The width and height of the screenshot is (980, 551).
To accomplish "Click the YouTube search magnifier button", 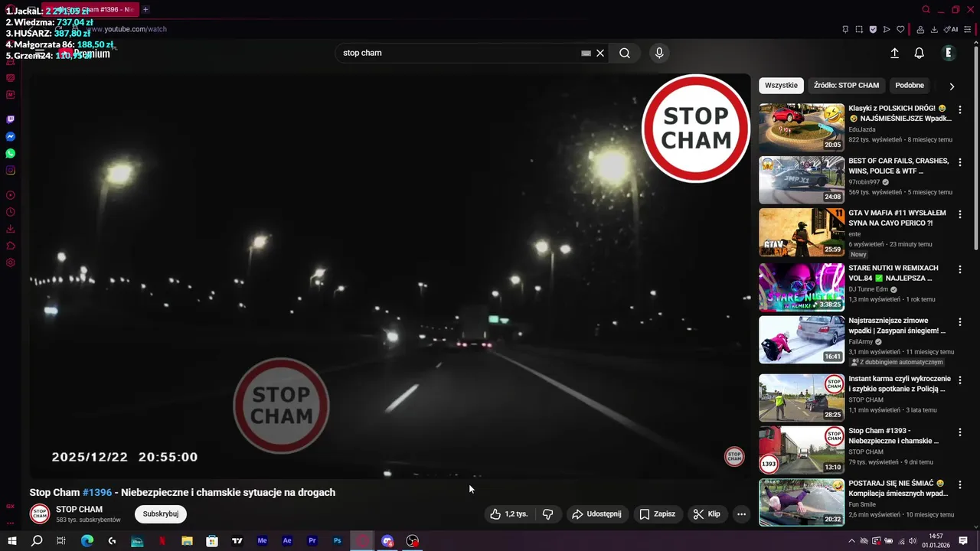I will [625, 53].
